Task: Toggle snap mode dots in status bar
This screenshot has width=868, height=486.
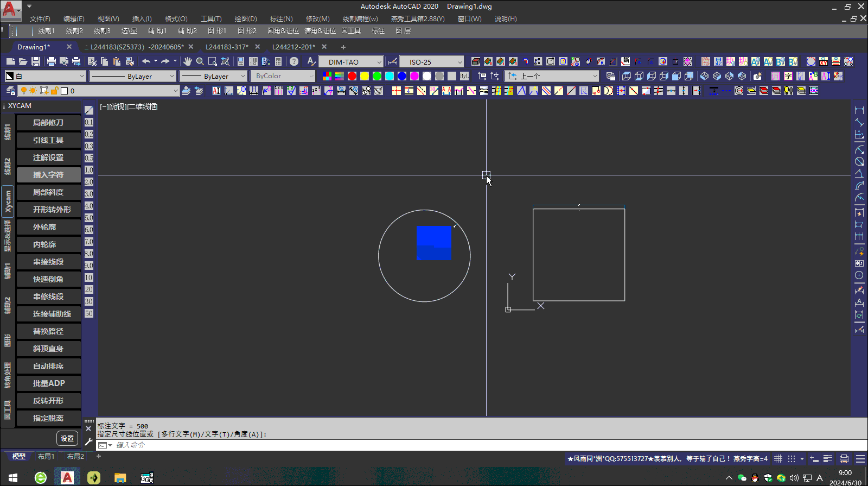Action: point(792,459)
